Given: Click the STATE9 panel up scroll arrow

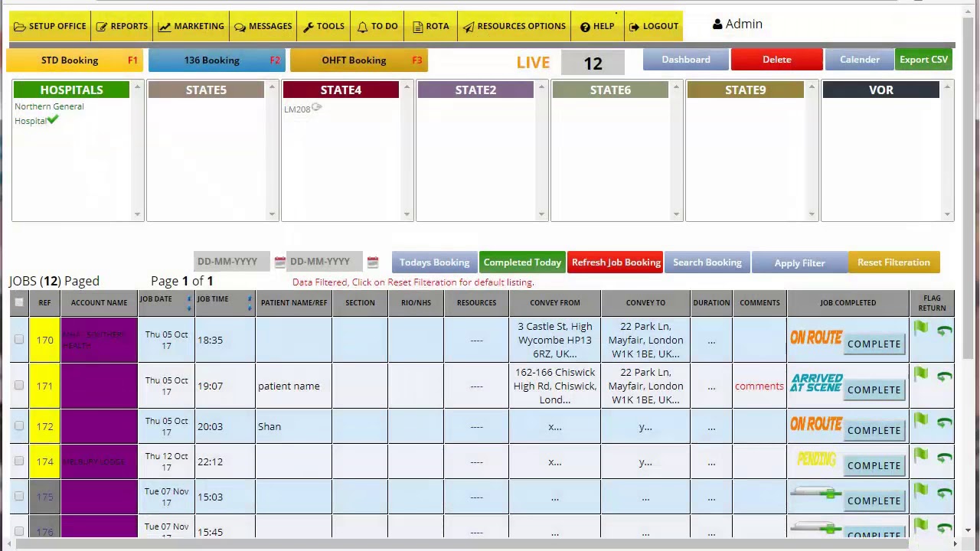Looking at the screenshot, I should pos(811,87).
